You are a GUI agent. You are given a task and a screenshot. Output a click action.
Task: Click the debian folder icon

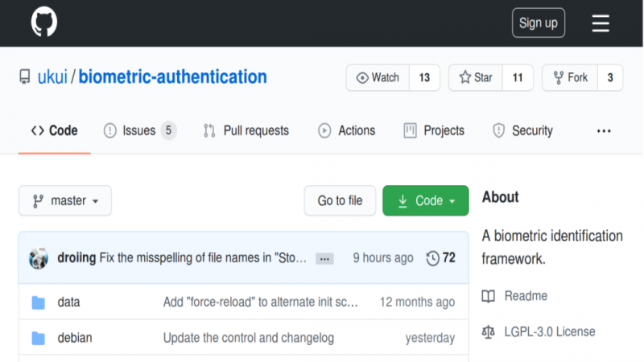(x=38, y=338)
